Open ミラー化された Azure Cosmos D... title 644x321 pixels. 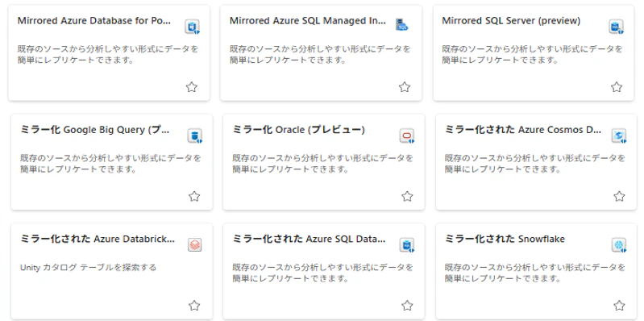(x=524, y=130)
